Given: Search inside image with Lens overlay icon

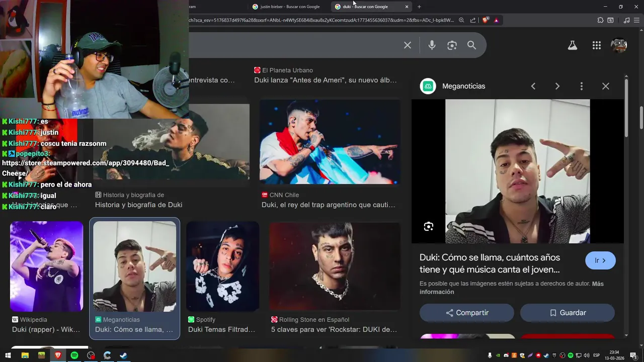Looking at the screenshot, I should (x=429, y=226).
